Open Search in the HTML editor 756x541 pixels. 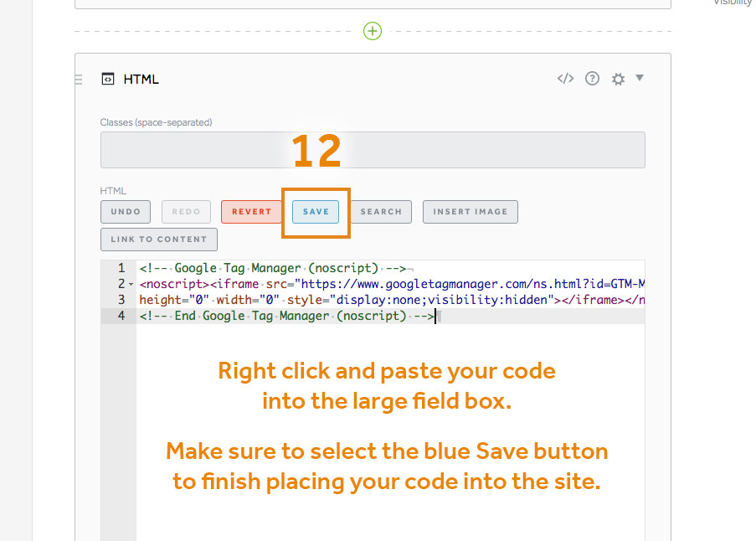point(381,212)
